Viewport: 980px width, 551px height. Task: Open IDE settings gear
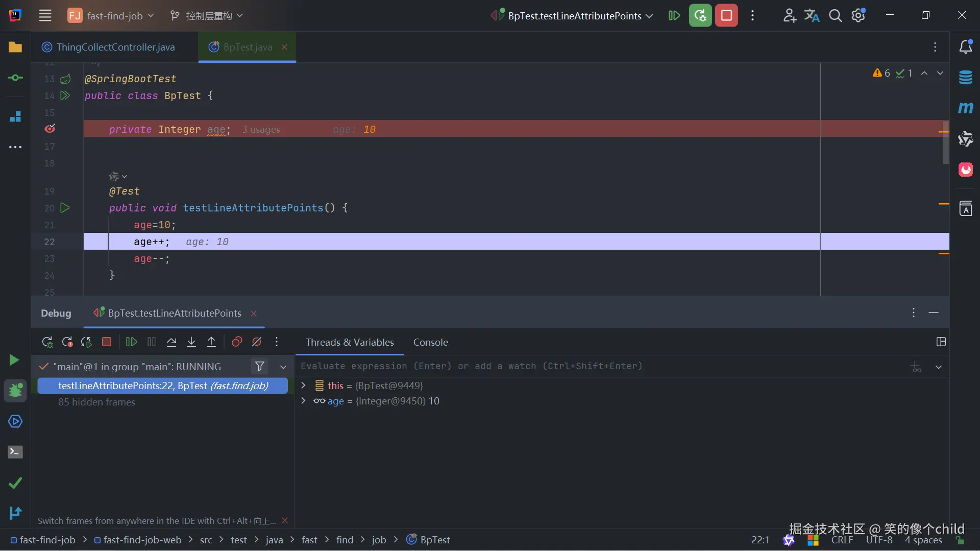click(859, 15)
